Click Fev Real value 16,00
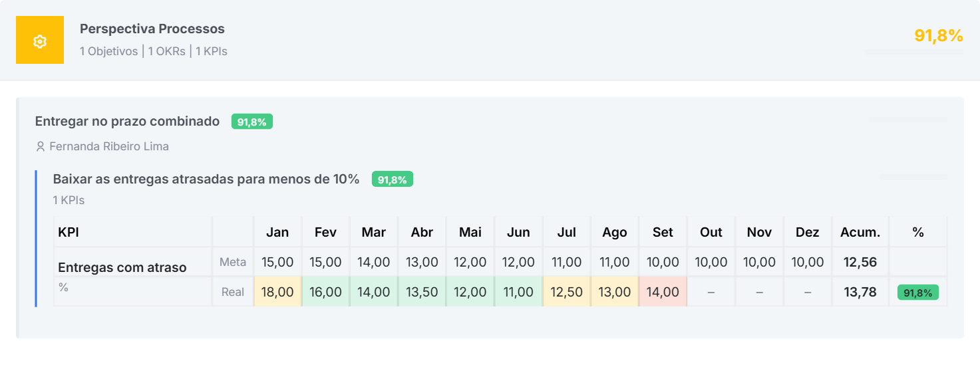This screenshot has width=980, height=371. click(x=325, y=292)
